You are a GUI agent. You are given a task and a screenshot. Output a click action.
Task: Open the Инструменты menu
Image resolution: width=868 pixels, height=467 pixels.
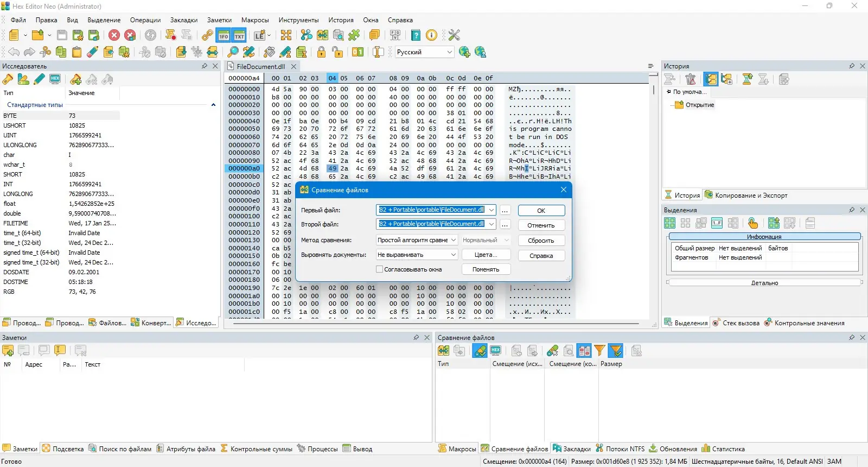click(298, 20)
